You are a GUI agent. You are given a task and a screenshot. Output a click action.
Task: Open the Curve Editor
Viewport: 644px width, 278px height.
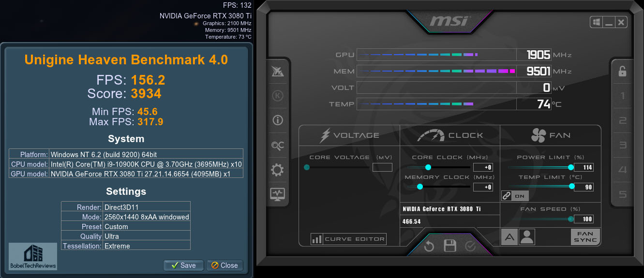[348, 239]
